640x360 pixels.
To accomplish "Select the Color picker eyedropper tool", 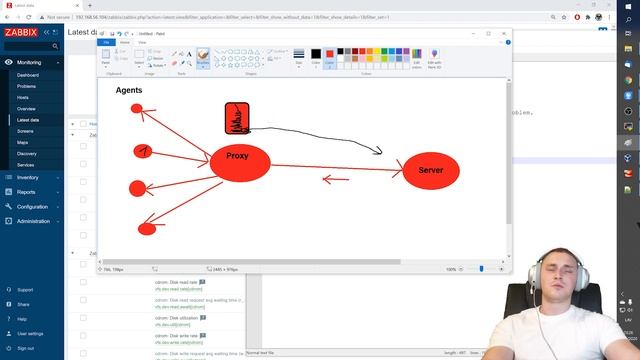I will pyautogui.click(x=182, y=63).
